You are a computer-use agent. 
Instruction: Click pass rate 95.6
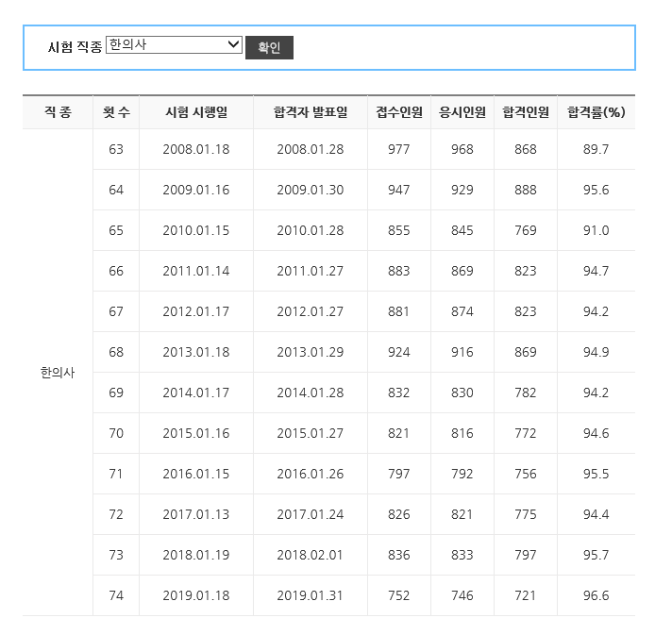(x=596, y=190)
